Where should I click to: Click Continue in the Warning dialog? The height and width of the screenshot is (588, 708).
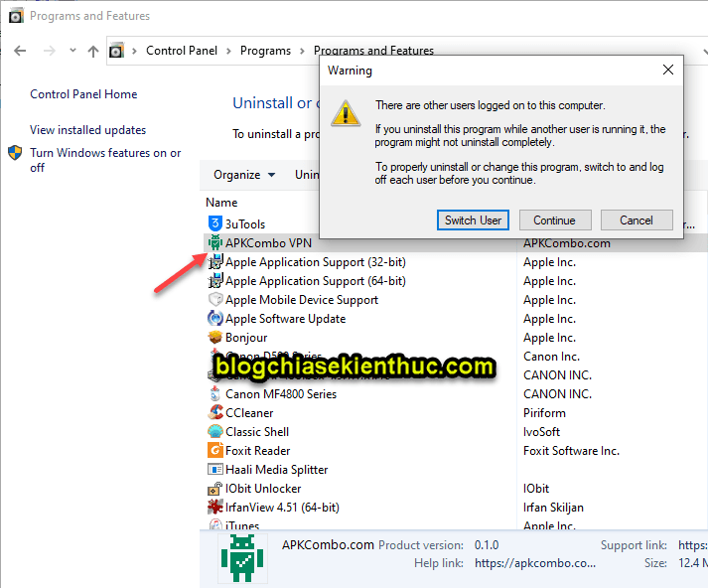[555, 220]
